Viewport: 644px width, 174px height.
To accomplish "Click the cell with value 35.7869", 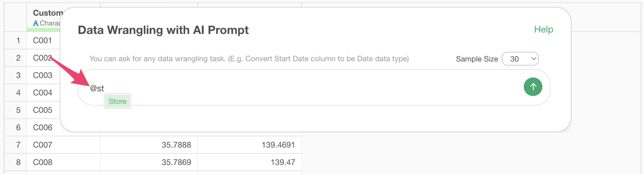I will (x=176, y=162).
